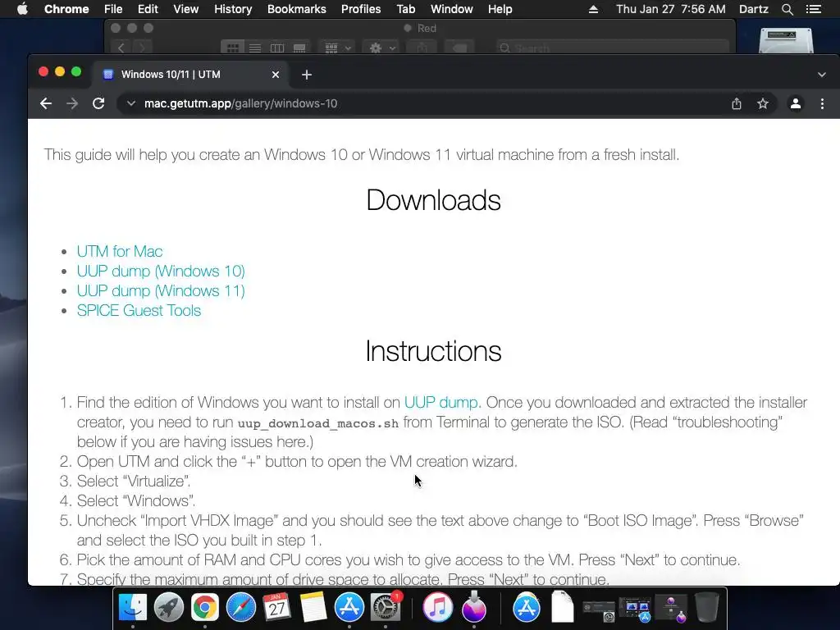Open Finder from the Dock

[x=132, y=608]
